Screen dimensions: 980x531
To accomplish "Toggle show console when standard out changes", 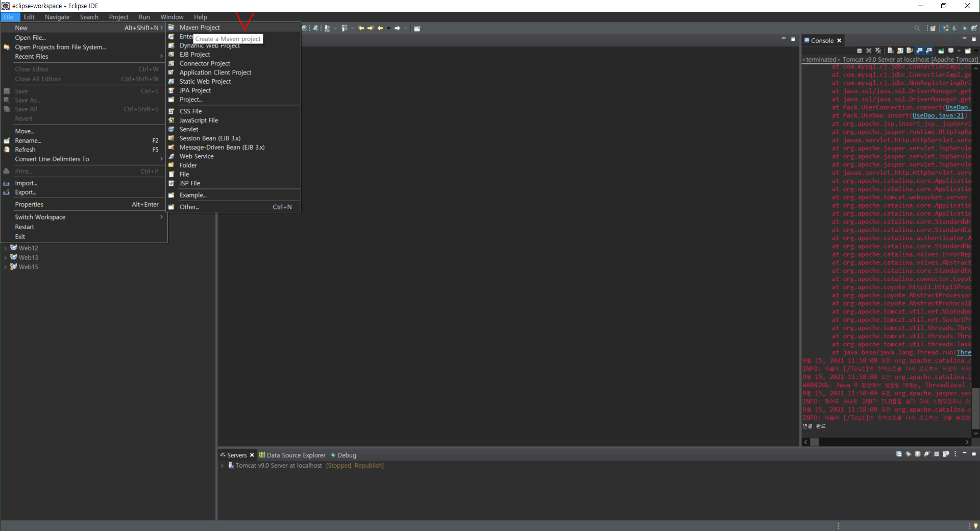I will (919, 51).
